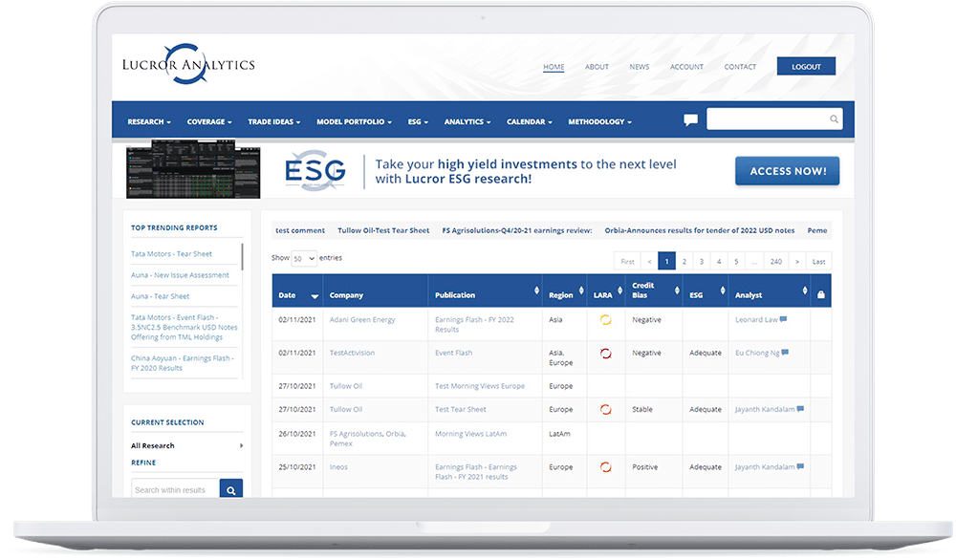The image size is (956, 560).
Task: Click the next page arrow button
Action: pos(797,262)
